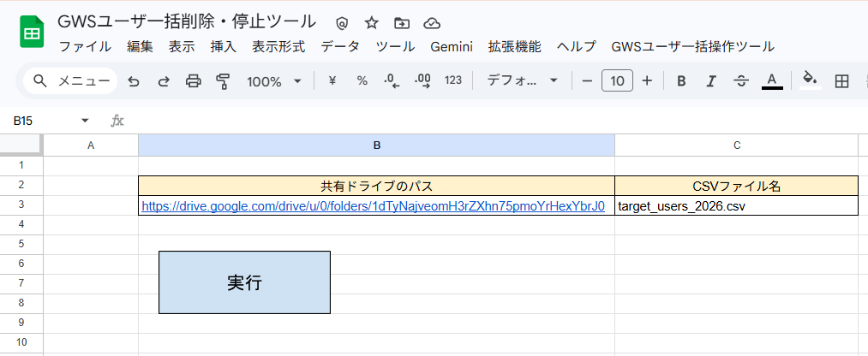Open the Google Sheets home icon
The width and height of the screenshot is (868, 356).
32,32
